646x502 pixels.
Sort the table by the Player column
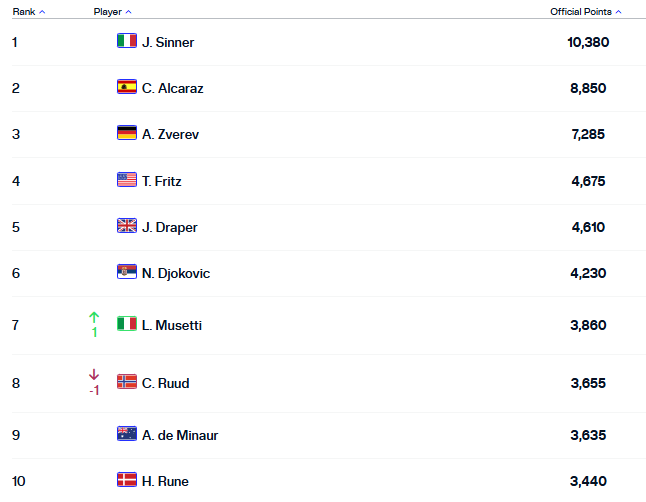(x=112, y=12)
